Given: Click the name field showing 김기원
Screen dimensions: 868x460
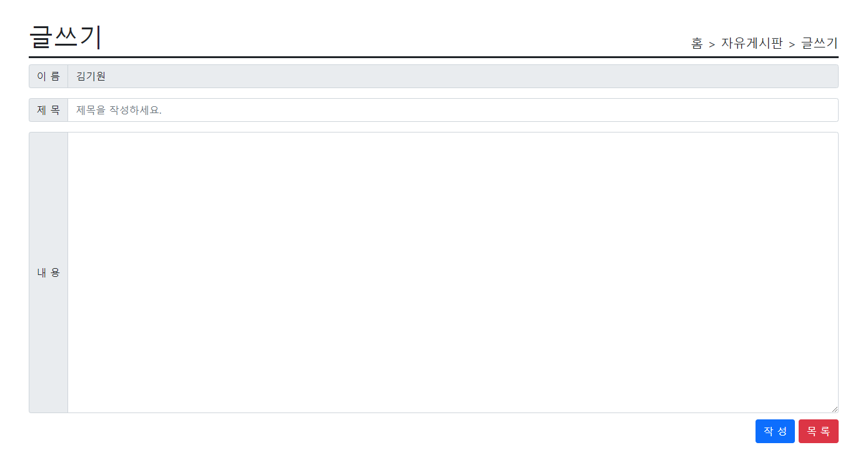Looking at the screenshot, I should (x=453, y=76).
